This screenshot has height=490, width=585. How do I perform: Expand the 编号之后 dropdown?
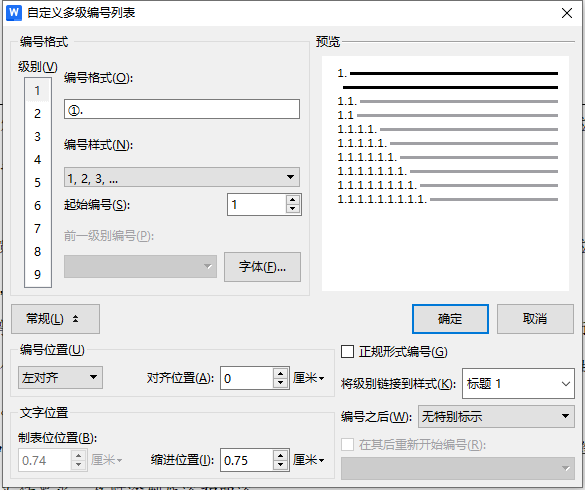pyautogui.click(x=496, y=416)
